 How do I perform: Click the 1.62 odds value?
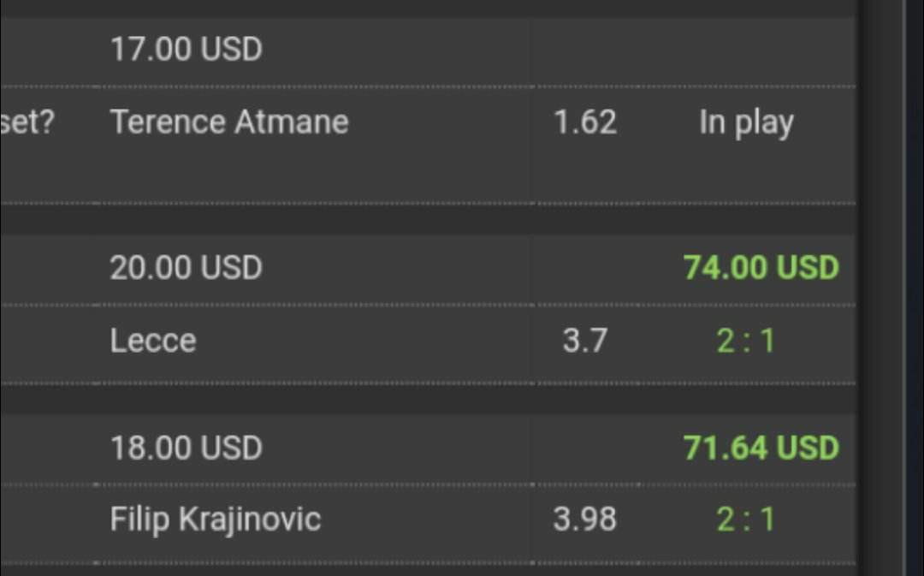point(585,122)
